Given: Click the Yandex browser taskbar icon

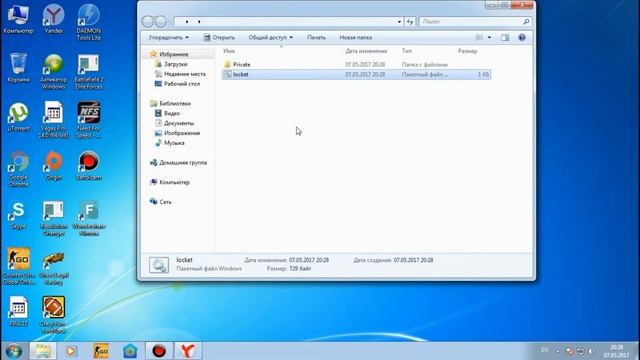Looking at the screenshot, I should (x=188, y=351).
